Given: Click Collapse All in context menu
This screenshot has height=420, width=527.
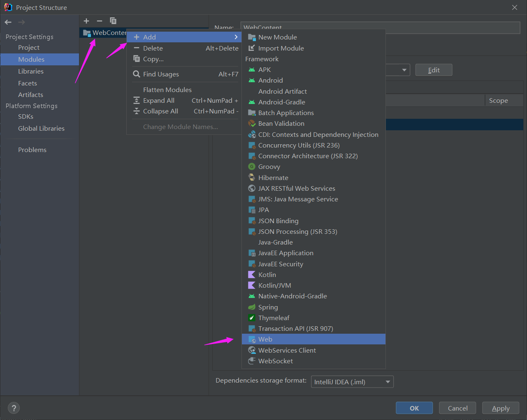Looking at the screenshot, I should coord(184,111).
